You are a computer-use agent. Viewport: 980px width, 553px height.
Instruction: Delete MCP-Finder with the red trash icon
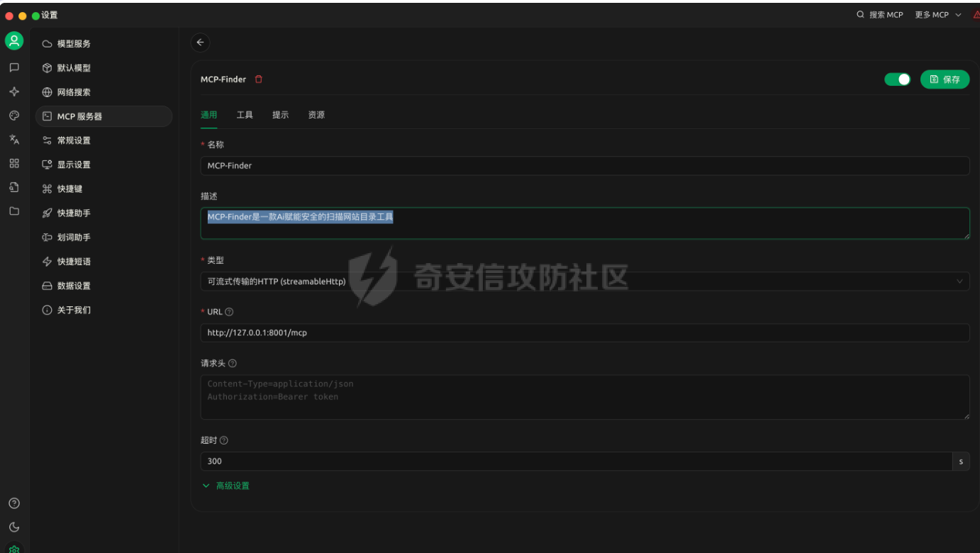(259, 79)
